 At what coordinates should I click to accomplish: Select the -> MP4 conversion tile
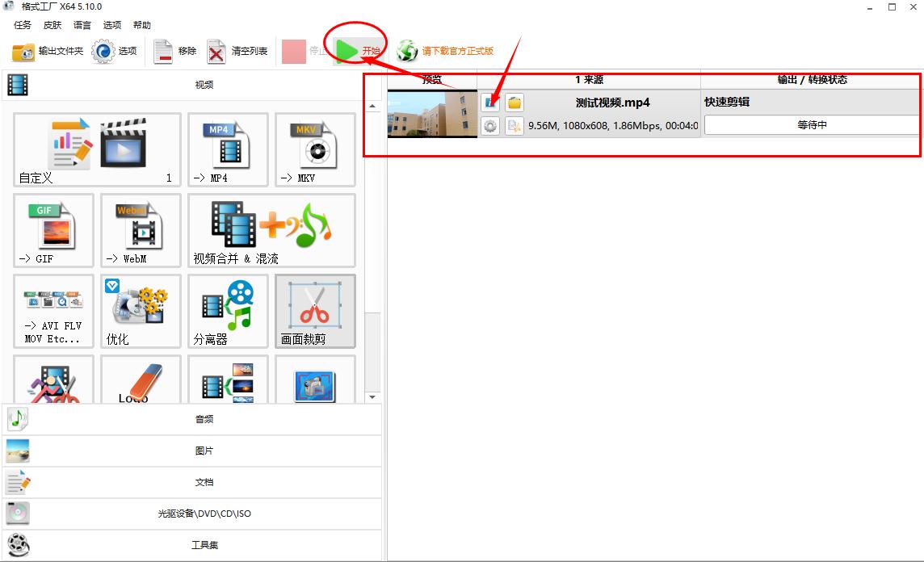[228, 149]
